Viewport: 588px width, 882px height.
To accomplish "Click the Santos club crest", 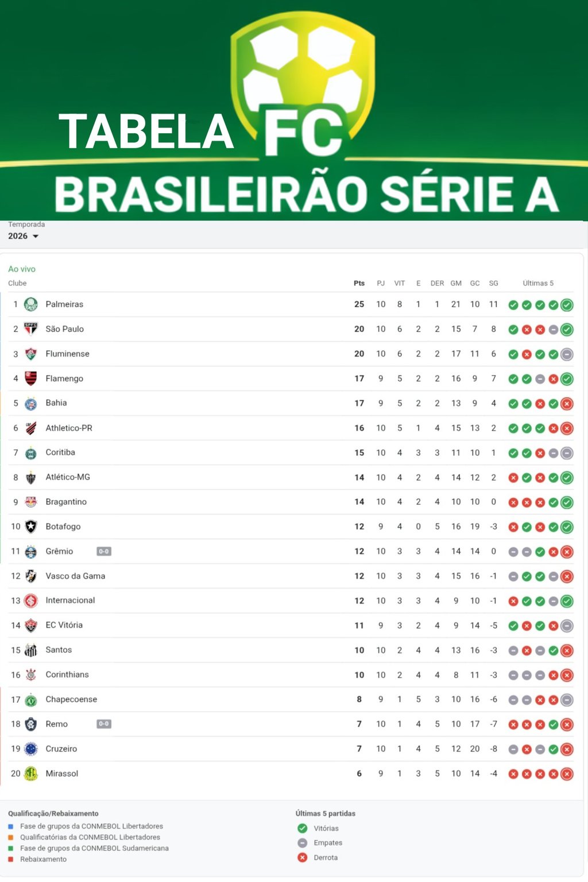I will click(x=31, y=650).
